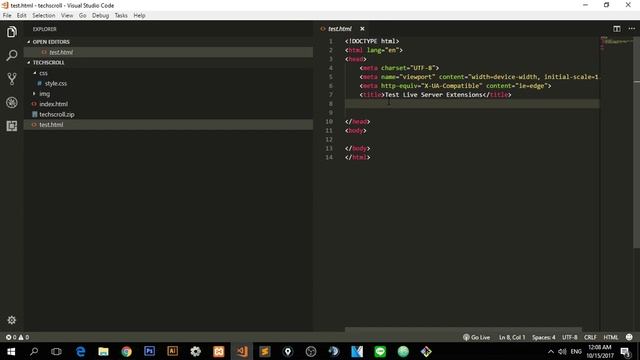
Task: Click the Ln 8, Col 1 indicator
Action: tap(512, 337)
